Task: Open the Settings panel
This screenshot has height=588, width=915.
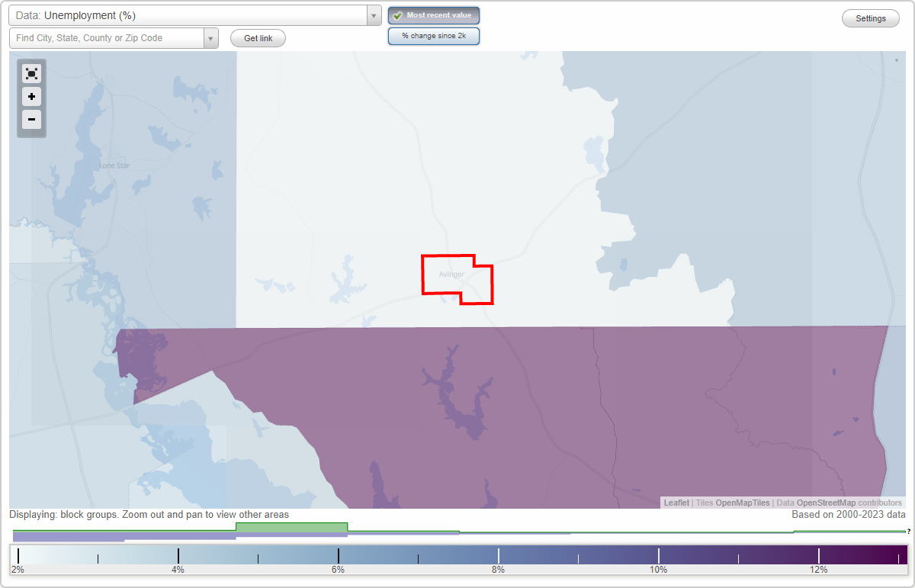Action: pyautogui.click(x=870, y=18)
